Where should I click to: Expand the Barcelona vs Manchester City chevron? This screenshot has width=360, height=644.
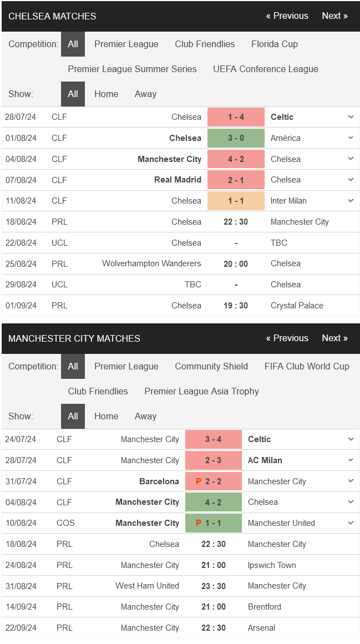point(351,481)
